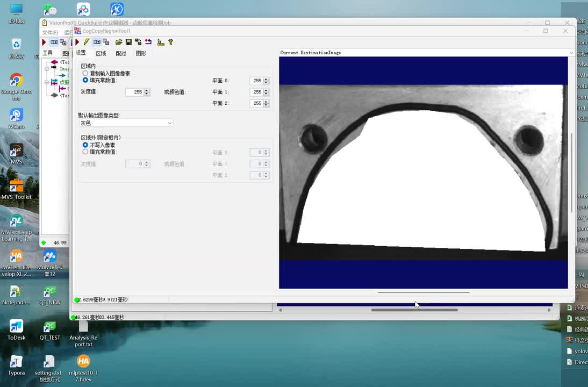Click 平面 0 input field showing 255
588x387 pixels.
[256, 81]
